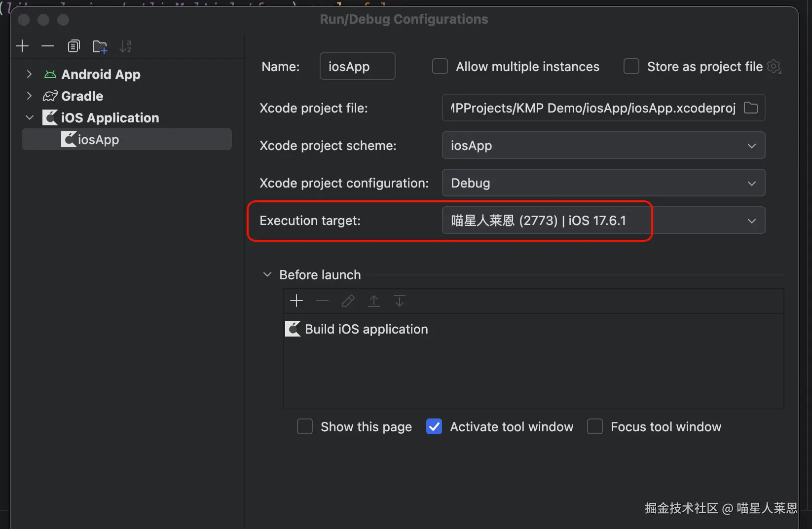Add a Before launch task

click(x=296, y=301)
